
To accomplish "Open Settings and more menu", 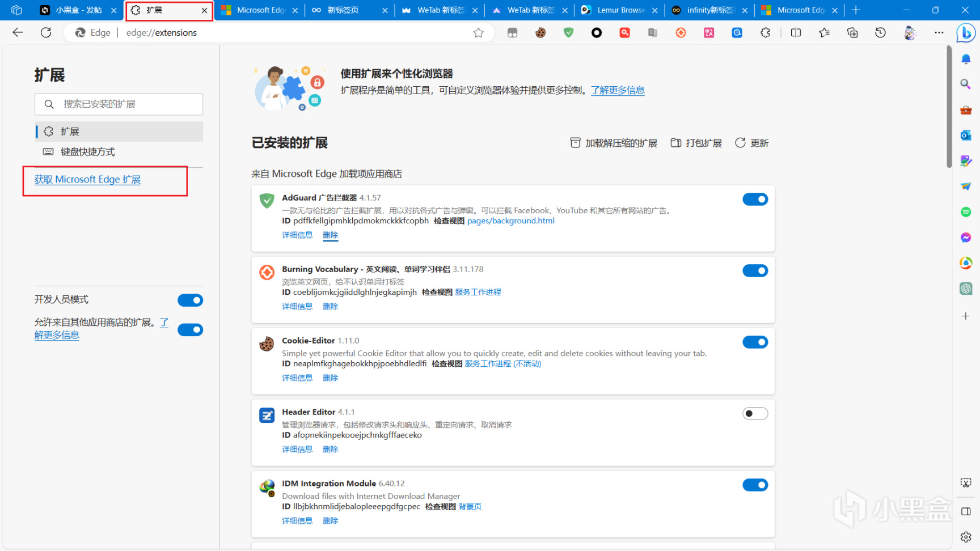I will (x=939, y=33).
